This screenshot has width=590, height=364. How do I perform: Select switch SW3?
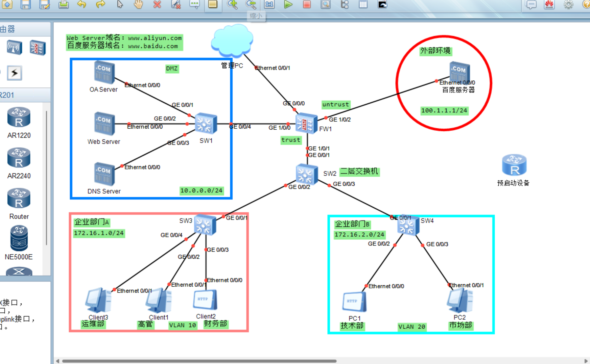[x=205, y=225]
